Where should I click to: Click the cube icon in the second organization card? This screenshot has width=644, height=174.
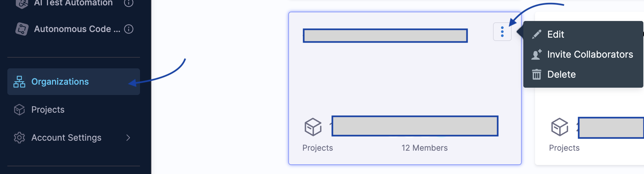[559, 127]
